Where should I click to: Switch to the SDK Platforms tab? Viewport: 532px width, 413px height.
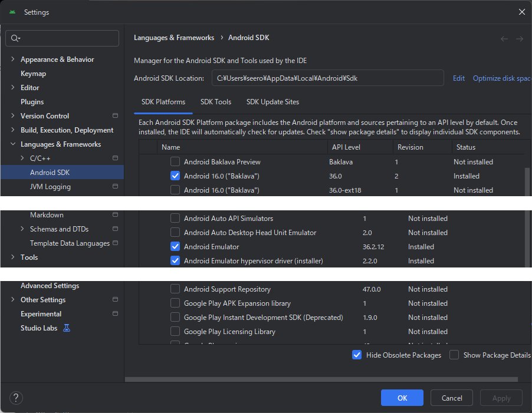click(x=163, y=102)
